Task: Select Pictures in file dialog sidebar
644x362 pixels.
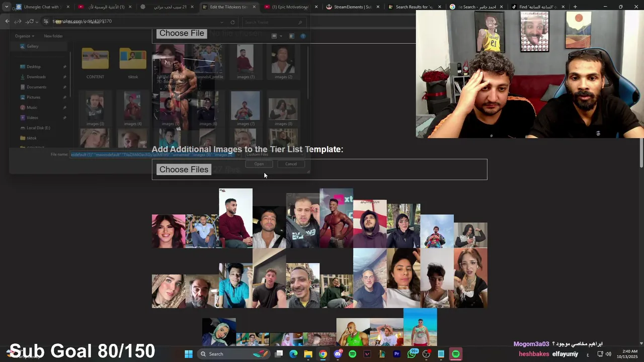Action: click(33, 97)
